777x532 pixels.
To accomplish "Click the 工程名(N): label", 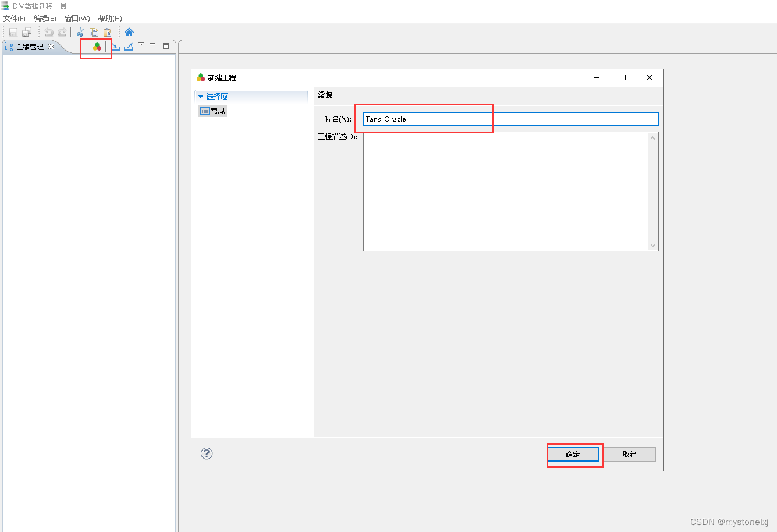I will (x=335, y=119).
